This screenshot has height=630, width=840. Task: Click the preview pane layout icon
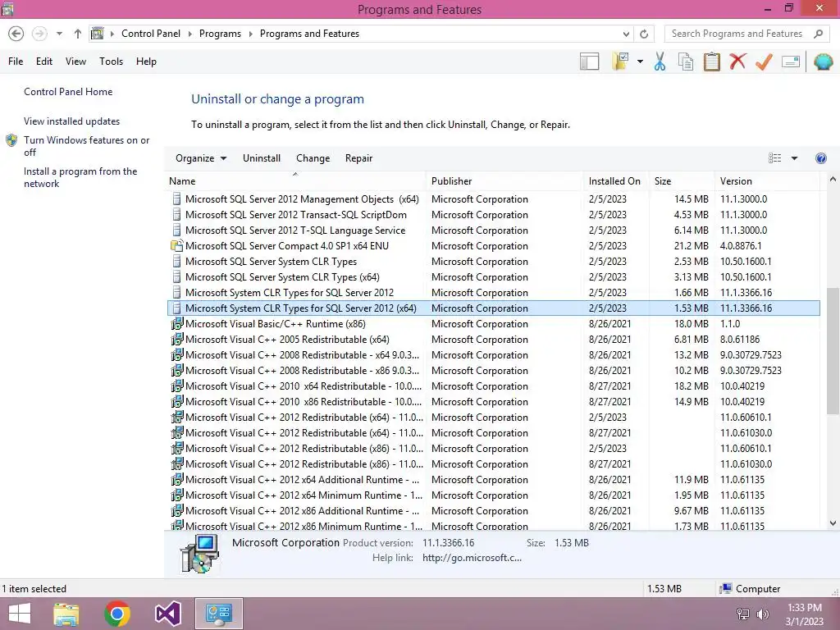click(589, 62)
